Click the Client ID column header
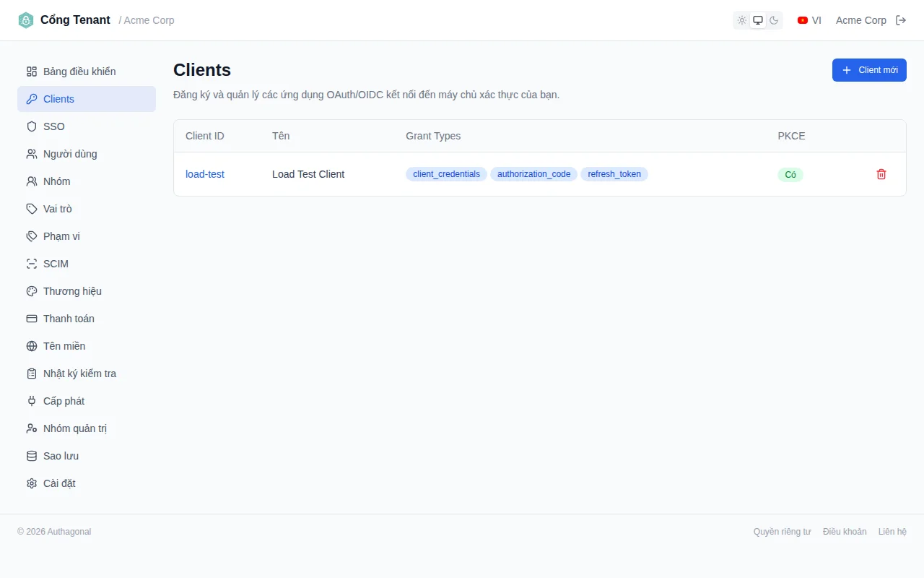The width and height of the screenshot is (924, 578). [205, 136]
